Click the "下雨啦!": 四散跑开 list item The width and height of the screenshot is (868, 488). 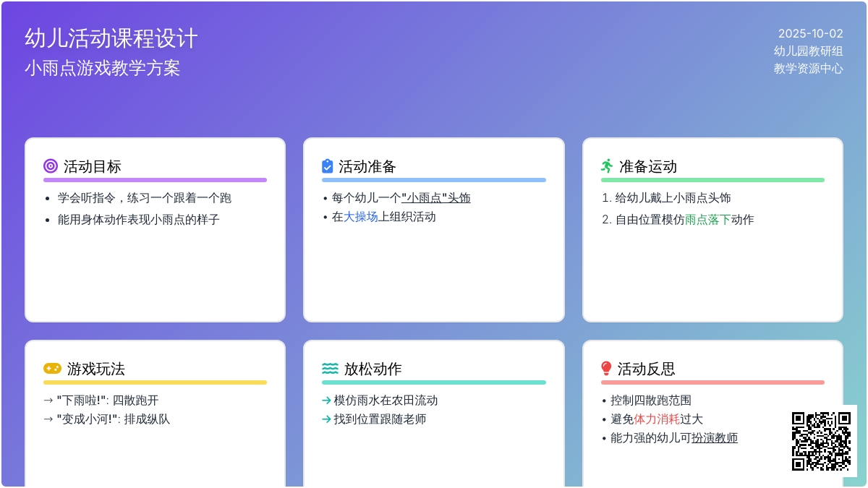point(108,401)
